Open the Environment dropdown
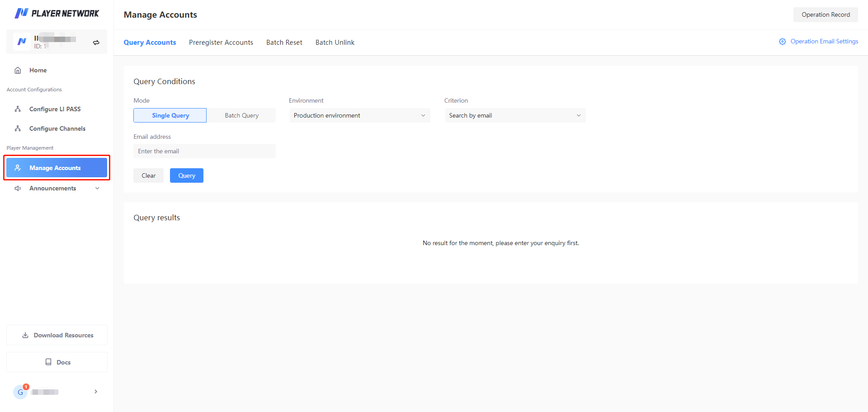 tap(359, 115)
